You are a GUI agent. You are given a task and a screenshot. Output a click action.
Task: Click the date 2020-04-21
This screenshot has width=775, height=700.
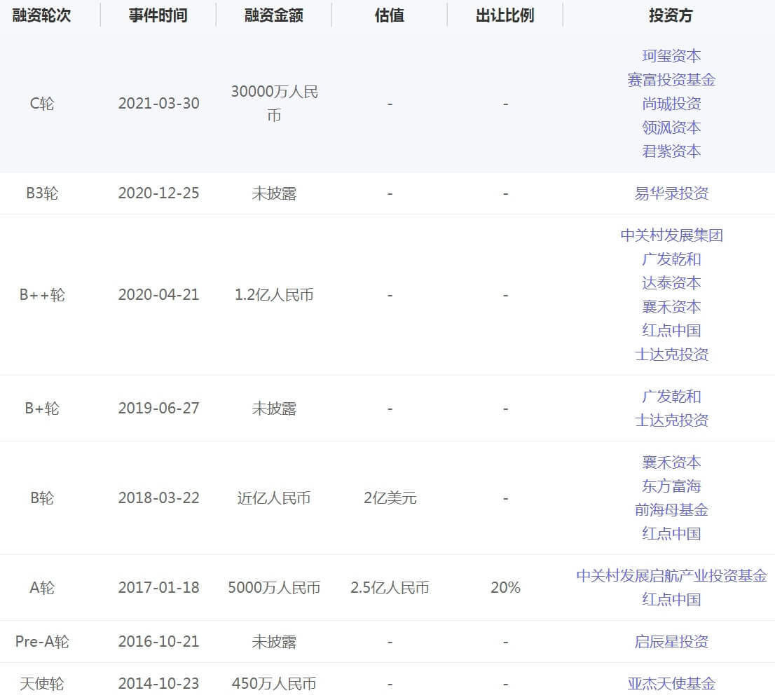[x=158, y=295]
